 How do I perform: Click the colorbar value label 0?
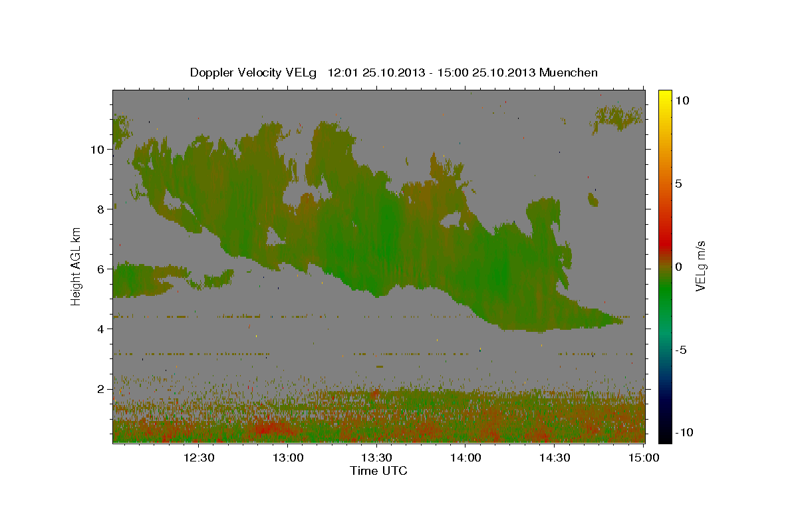point(678,266)
